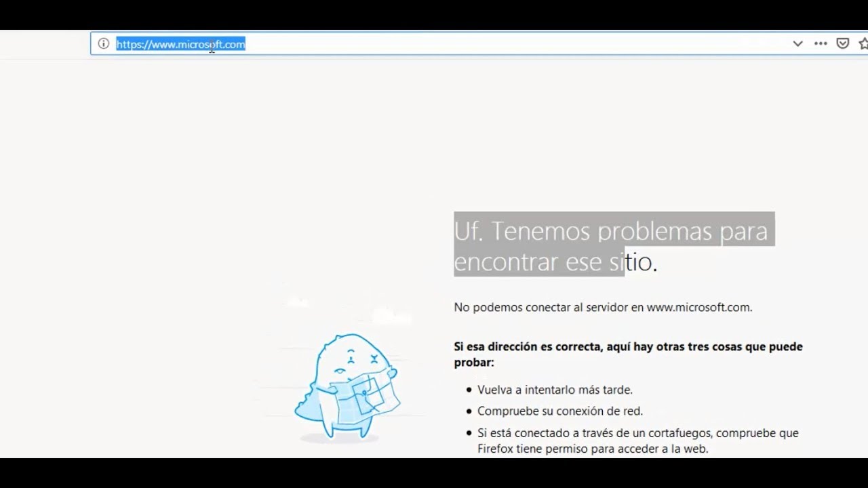Open the address bar history dropdown arrow

(797, 44)
